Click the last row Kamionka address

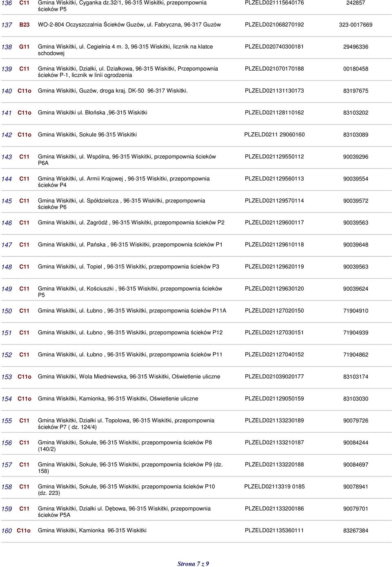(x=92, y=531)
